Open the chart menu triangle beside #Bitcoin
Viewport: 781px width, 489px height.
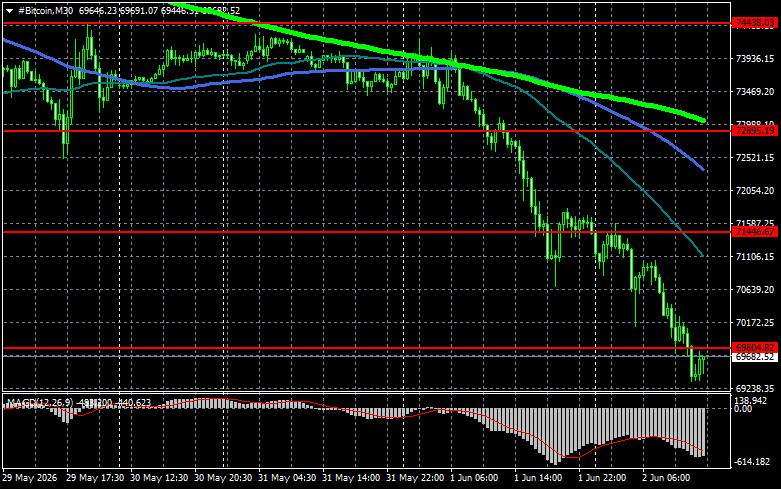[x=9, y=10]
